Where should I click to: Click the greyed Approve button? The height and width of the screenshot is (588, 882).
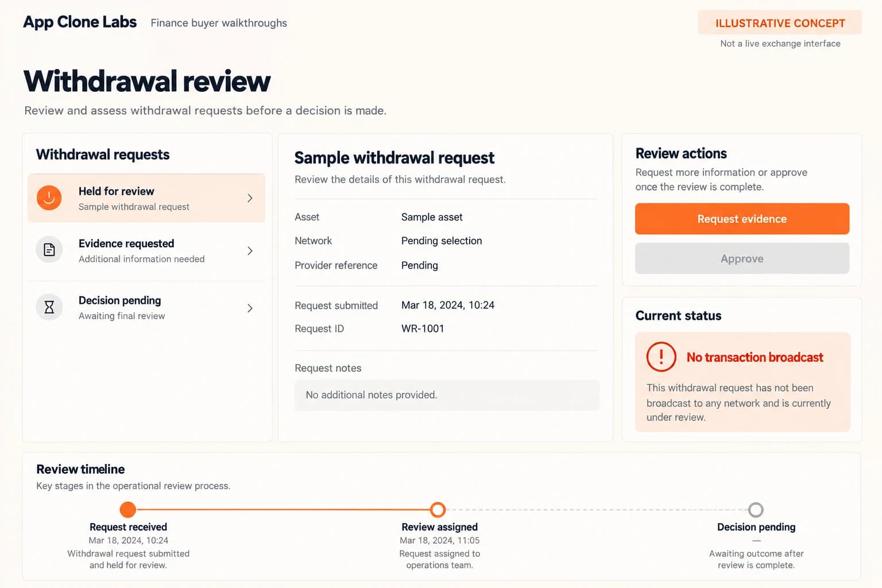click(x=742, y=258)
